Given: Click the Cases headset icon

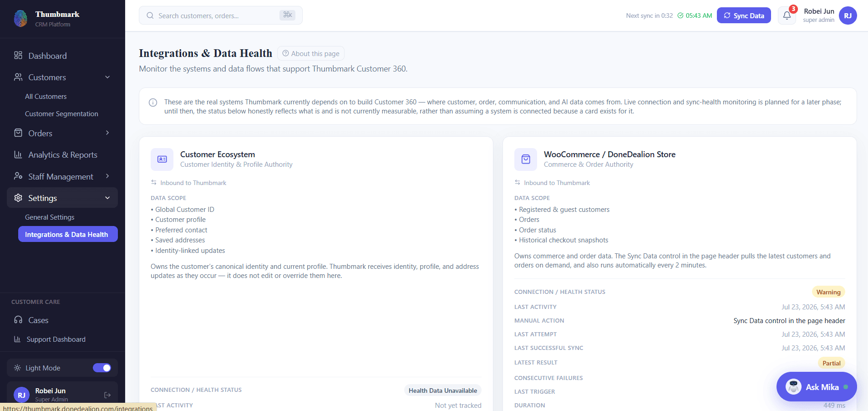Looking at the screenshot, I should coord(18,320).
